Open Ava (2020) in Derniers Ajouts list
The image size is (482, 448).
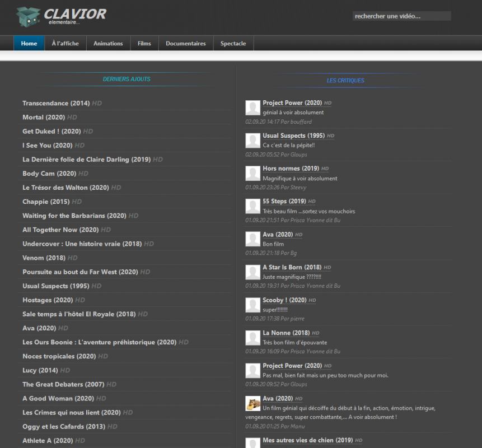tap(39, 328)
